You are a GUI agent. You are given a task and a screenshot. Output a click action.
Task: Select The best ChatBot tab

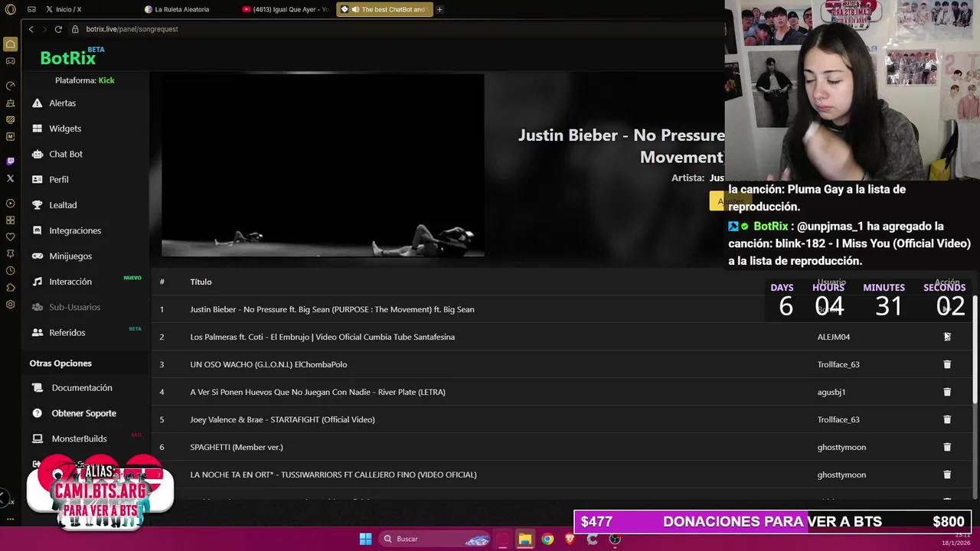coord(384,9)
